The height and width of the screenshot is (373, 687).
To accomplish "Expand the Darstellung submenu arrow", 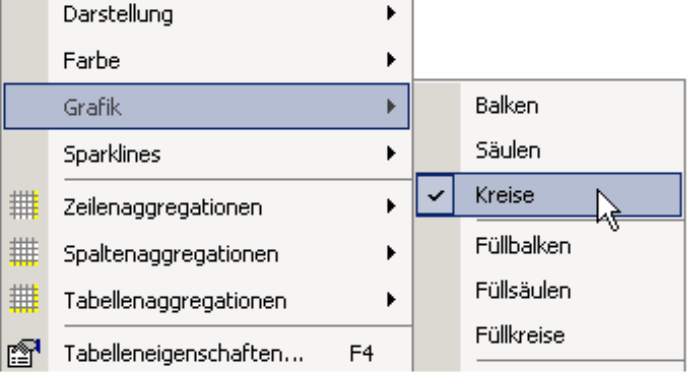I will (x=391, y=13).
